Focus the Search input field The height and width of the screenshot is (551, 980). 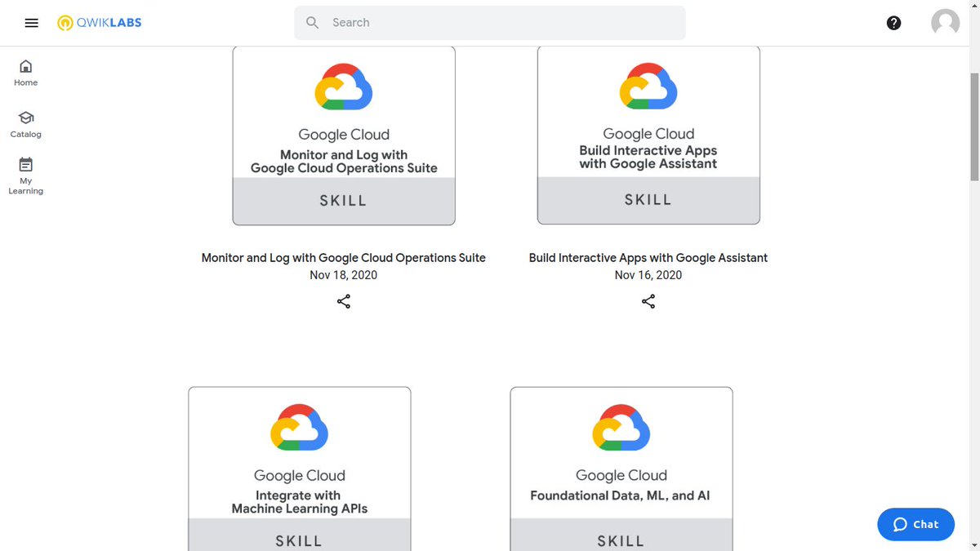(x=490, y=23)
